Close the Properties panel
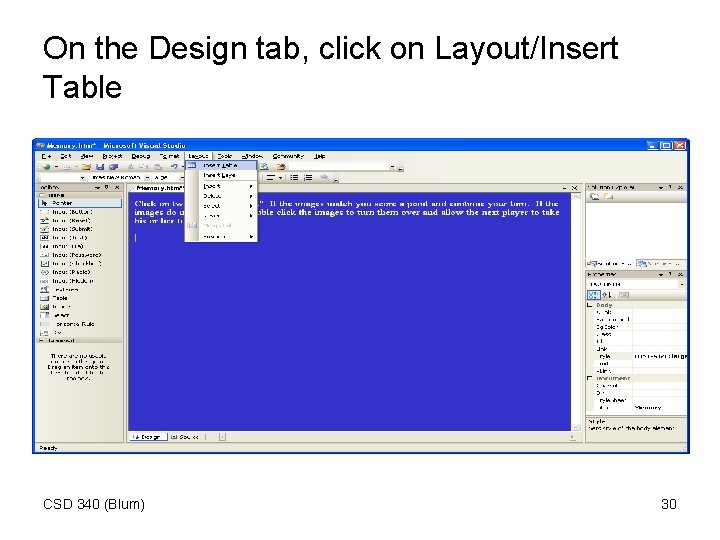720x540 pixels. click(681, 274)
